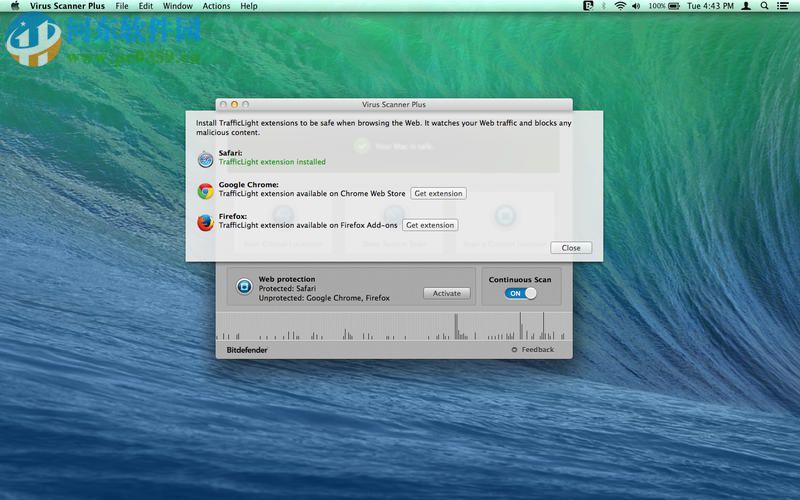Viewport: 800px width, 500px height.
Task: Click Activate for Web protection
Action: (447, 293)
